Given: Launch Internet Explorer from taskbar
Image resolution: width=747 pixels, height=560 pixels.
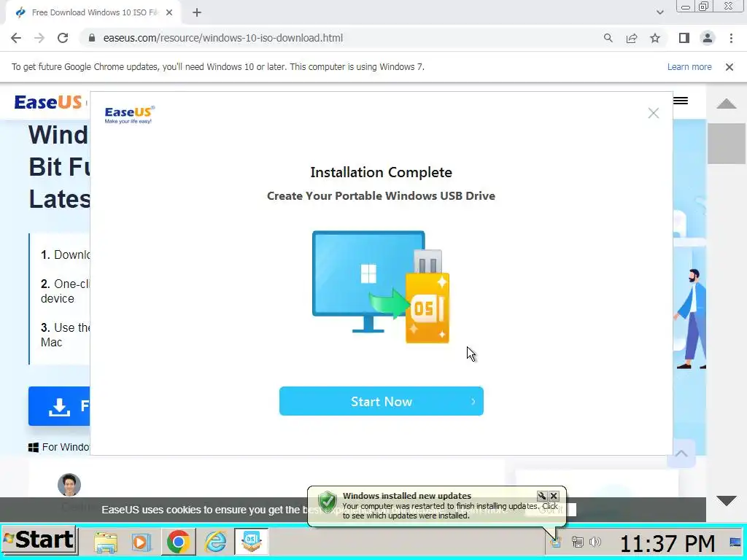Looking at the screenshot, I should (x=215, y=542).
